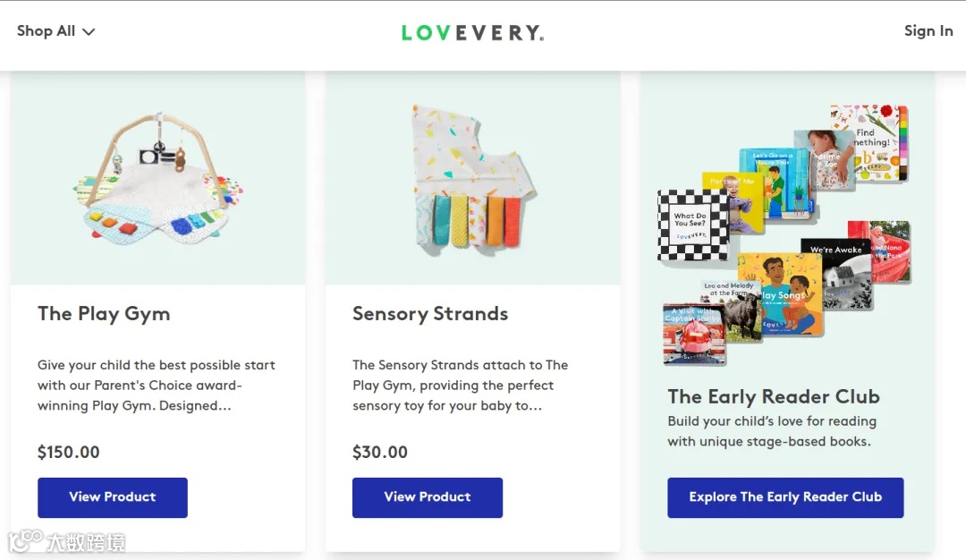The width and height of the screenshot is (966, 560).
Task: Click the $150.00 Play Gym price
Action: [x=68, y=452]
